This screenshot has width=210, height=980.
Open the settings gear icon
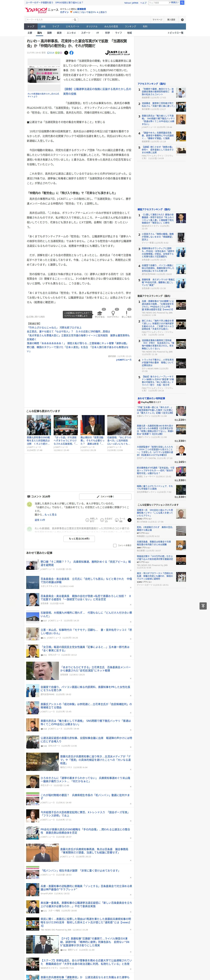tap(182, 19)
